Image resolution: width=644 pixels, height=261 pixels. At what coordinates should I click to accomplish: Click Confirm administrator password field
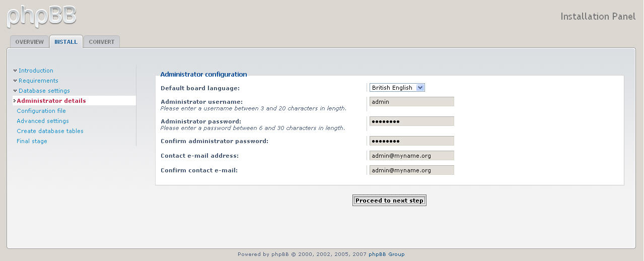click(x=411, y=141)
